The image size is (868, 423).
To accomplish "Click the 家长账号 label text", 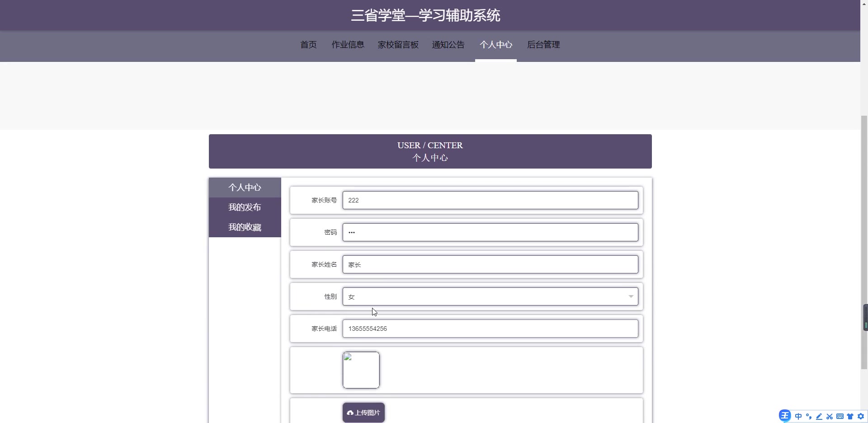I will [x=324, y=200].
